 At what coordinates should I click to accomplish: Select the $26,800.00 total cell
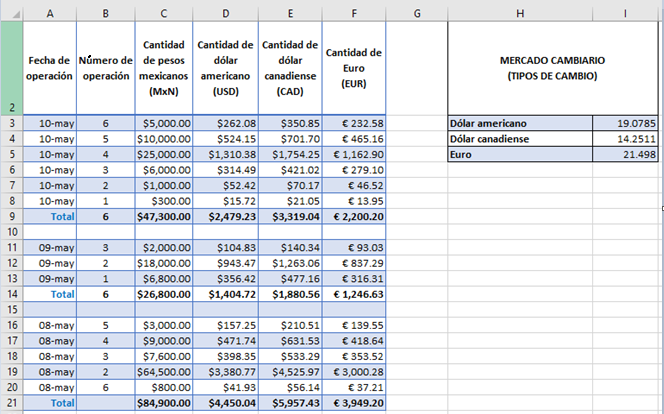(164, 294)
